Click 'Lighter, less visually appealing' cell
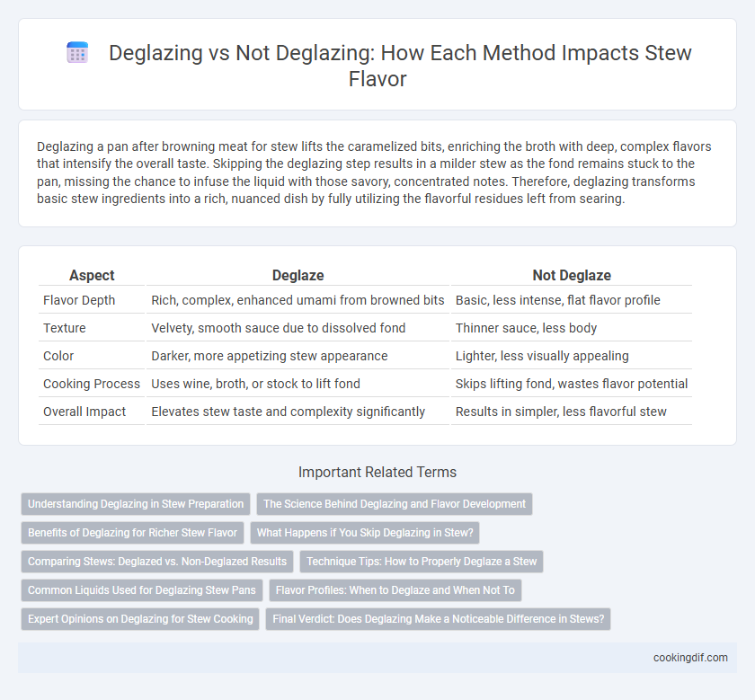This screenshot has height=700, width=755. coord(572,356)
